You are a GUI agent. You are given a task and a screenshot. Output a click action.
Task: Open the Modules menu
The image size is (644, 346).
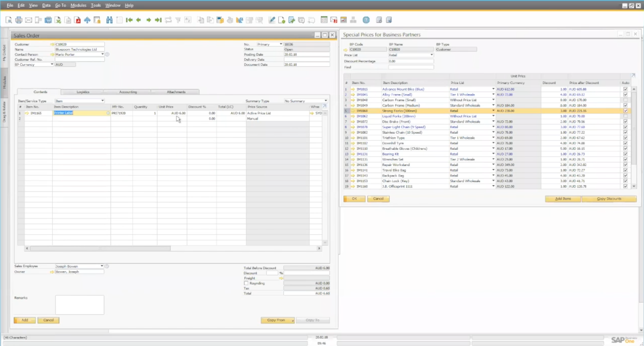(x=78, y=5)
